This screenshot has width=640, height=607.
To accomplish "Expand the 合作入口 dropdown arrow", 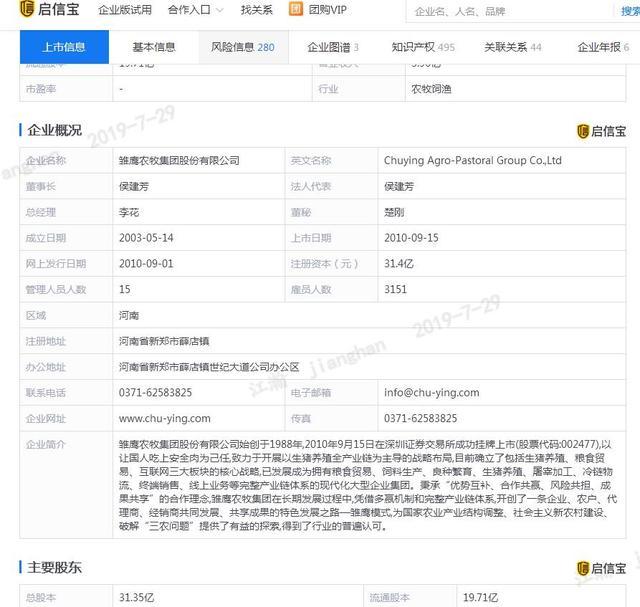I will pyautogui.click(x=220, y=10).
